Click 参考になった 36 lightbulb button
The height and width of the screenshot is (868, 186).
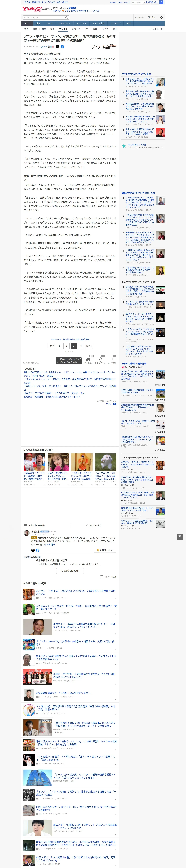[x=105, y=550]
